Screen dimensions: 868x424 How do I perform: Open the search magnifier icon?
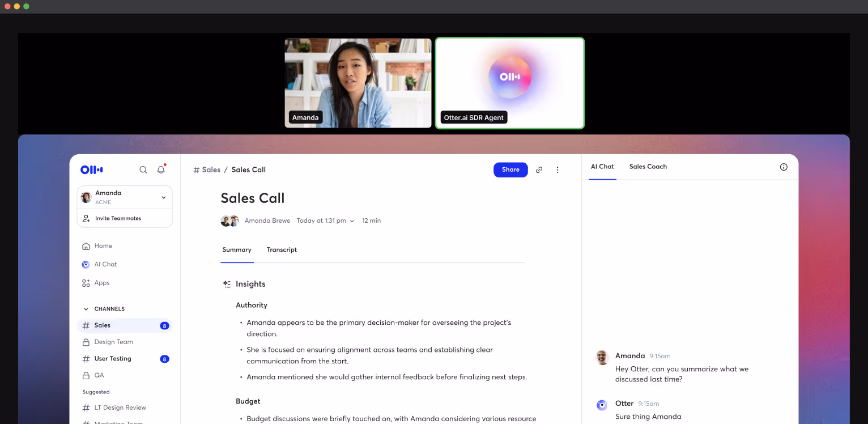click(143, 169)
